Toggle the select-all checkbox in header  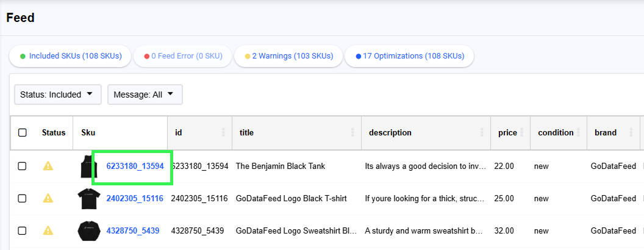[23, 132]
